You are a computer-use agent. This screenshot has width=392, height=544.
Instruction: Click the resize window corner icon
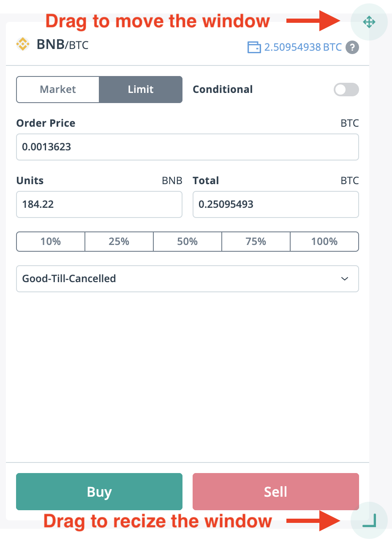(x=369, y=521)
